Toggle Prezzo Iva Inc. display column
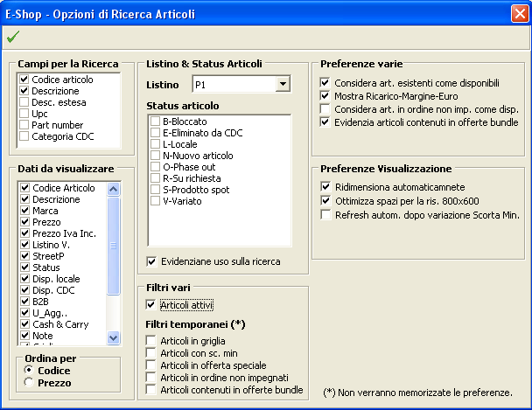The height and width of the screenshot is (410, 532). point(25,233)
